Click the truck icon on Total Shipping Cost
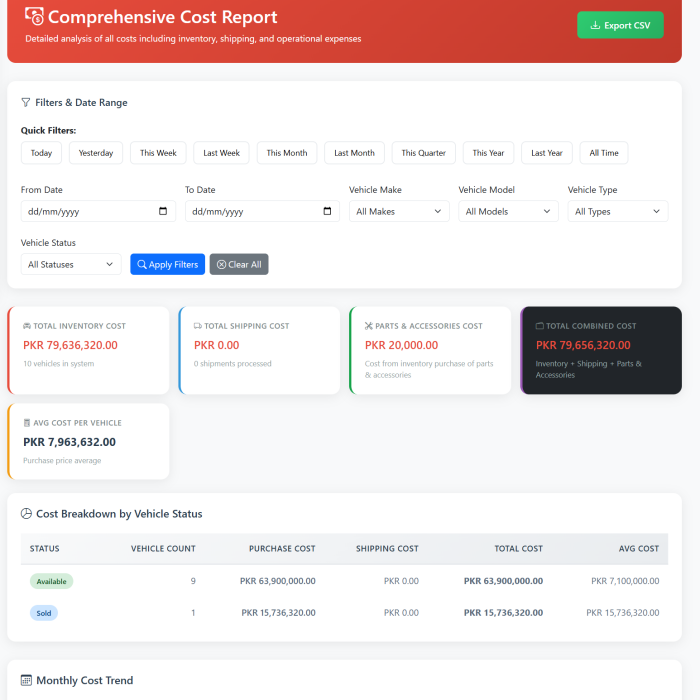 (x=198, y=326)
